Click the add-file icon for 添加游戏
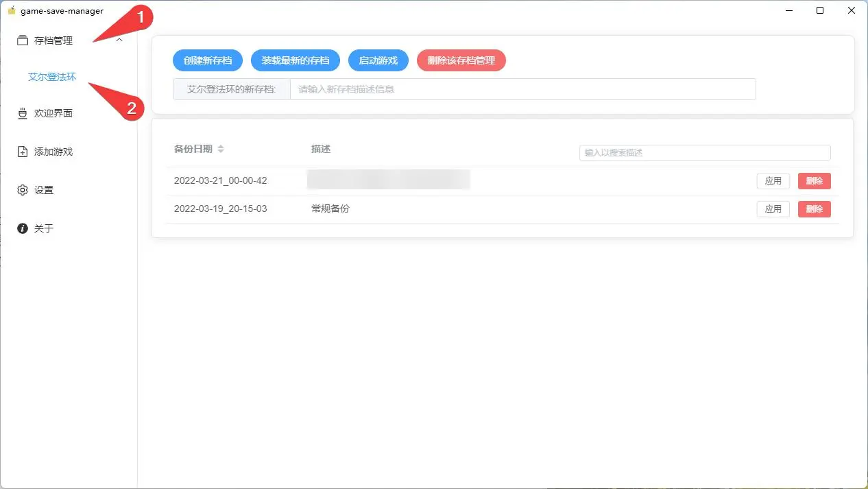The image size is (868, 489). [23, 152]
